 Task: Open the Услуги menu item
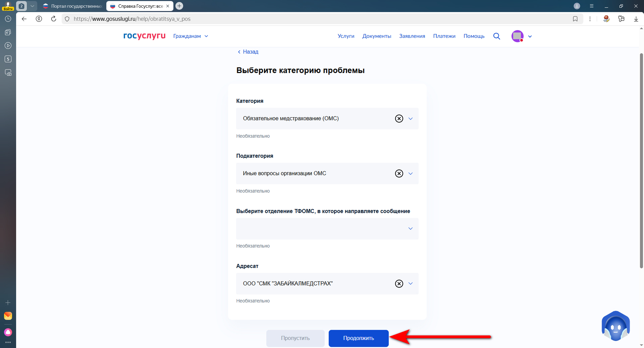click(346, 36)
